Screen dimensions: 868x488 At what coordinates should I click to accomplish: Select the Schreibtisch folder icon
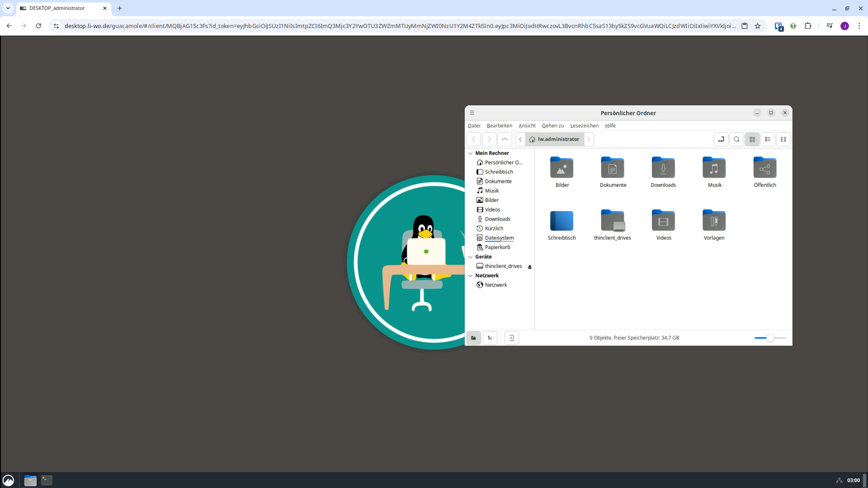click(x=561, y=221)
